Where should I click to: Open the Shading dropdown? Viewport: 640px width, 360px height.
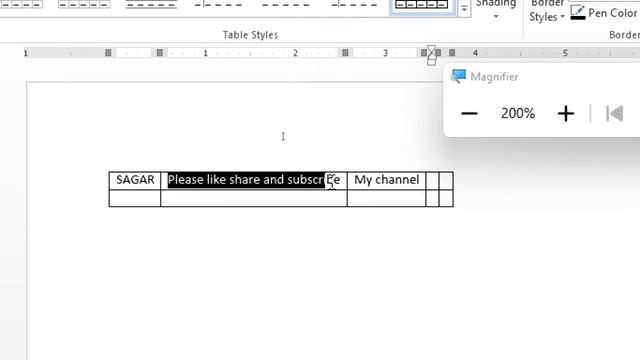[496, 9]
